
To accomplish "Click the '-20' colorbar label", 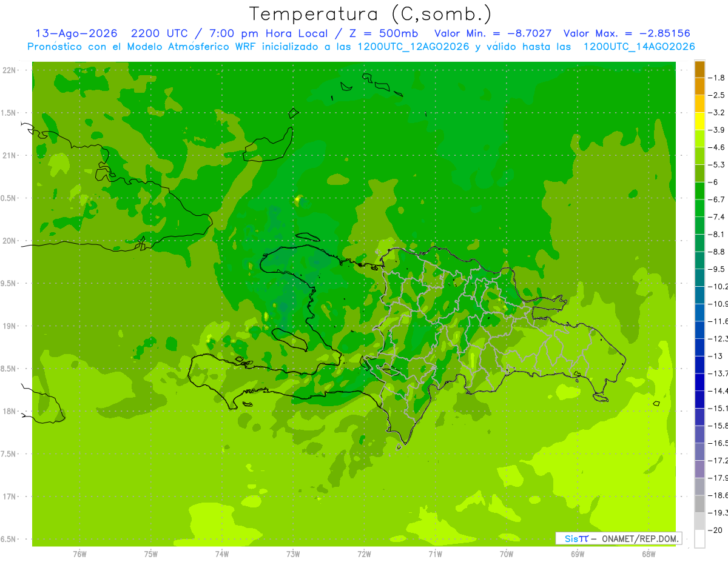I will (x=715, y=530).
